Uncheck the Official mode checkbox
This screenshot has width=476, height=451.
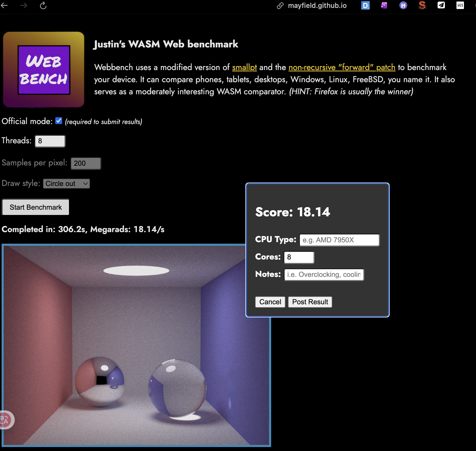tap(59, 121)
